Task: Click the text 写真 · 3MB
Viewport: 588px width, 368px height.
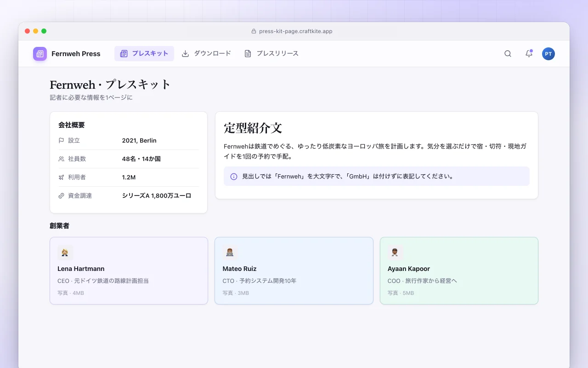Action: [236, 293]
